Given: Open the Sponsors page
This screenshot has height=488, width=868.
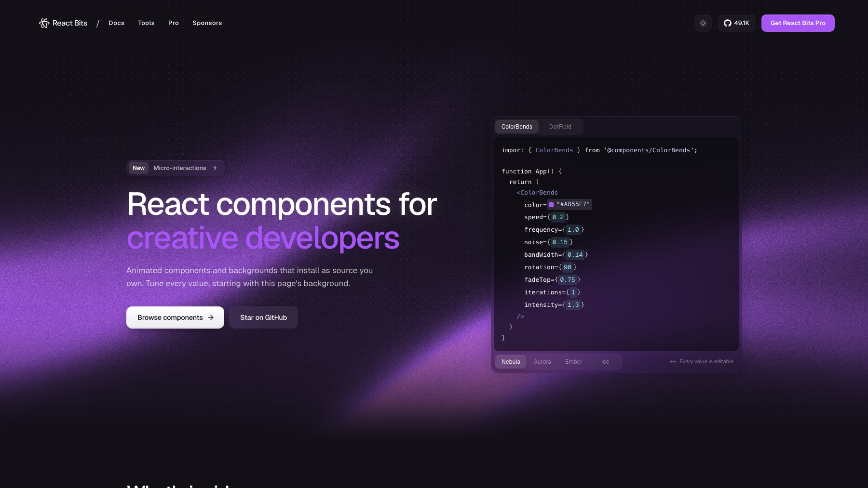Looking at the screenshot, I should 207,23.
